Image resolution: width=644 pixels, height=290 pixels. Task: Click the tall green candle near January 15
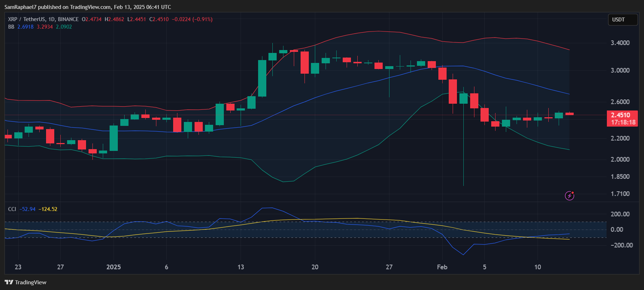262,78
